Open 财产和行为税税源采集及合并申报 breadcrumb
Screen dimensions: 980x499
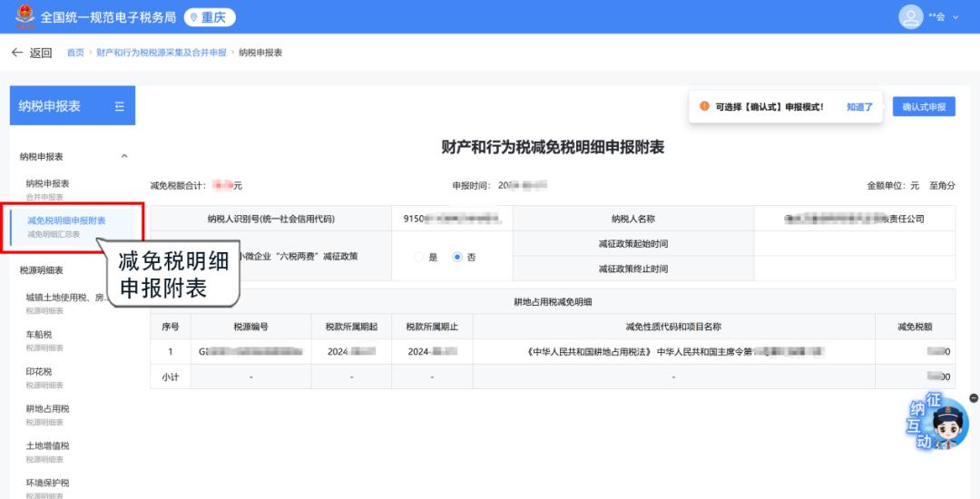[x=162, y=53]
